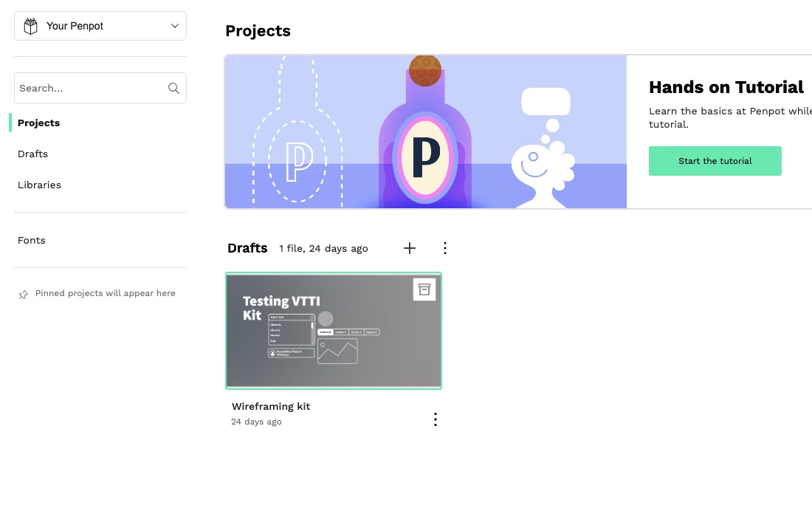Click the Wireframing kit file name
Image resolution: width=812 pixels, height=508 pixels.
(271, 407)
